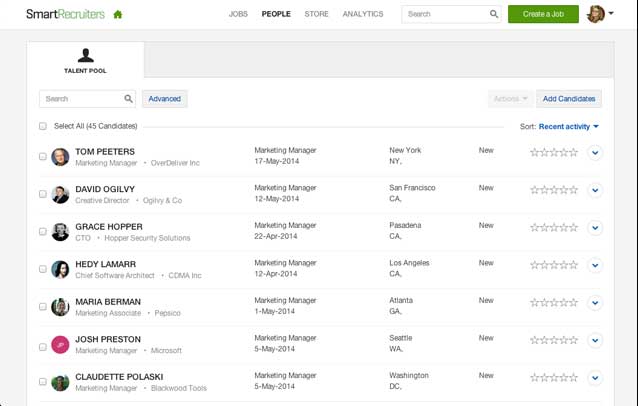Open CLAUDETTE POLASKI candidate profile link

[119, 377]
